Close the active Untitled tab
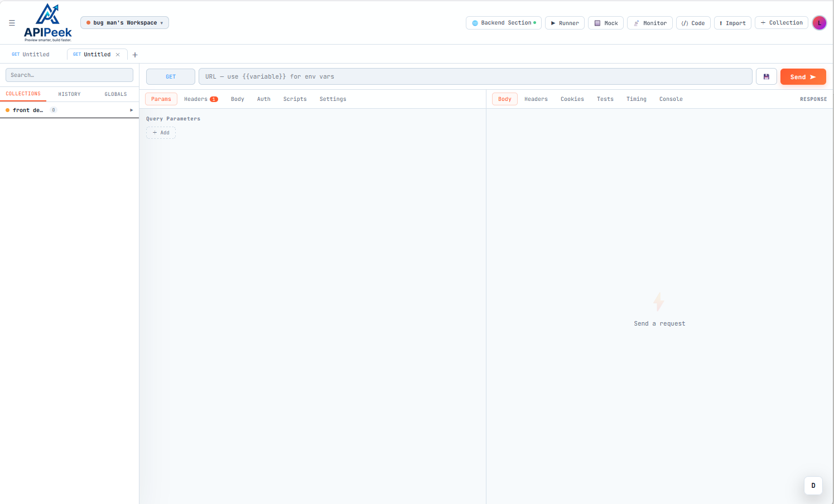 point(118,55)
